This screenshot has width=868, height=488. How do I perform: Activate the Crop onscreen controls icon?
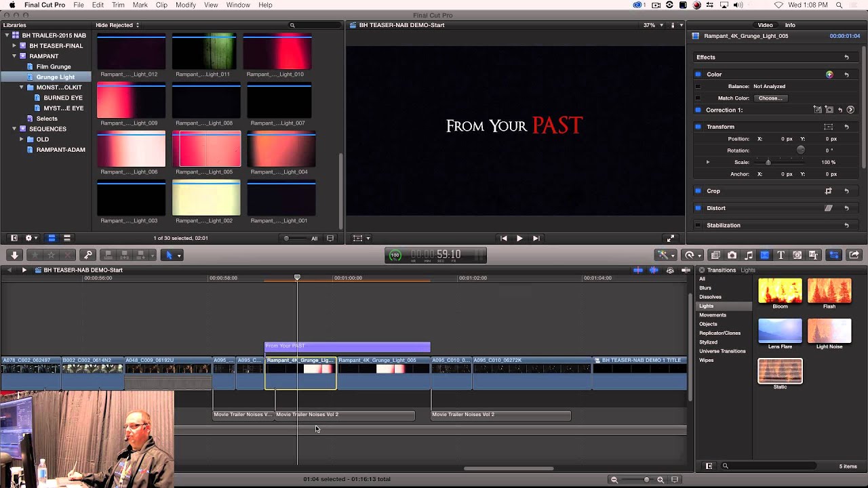[828, 191]
